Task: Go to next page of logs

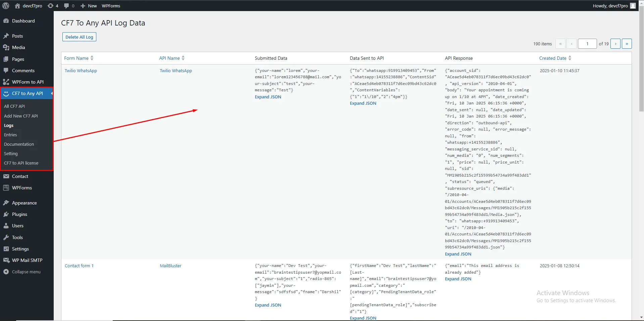Action: pyautogui.click(x=615, y=44)
